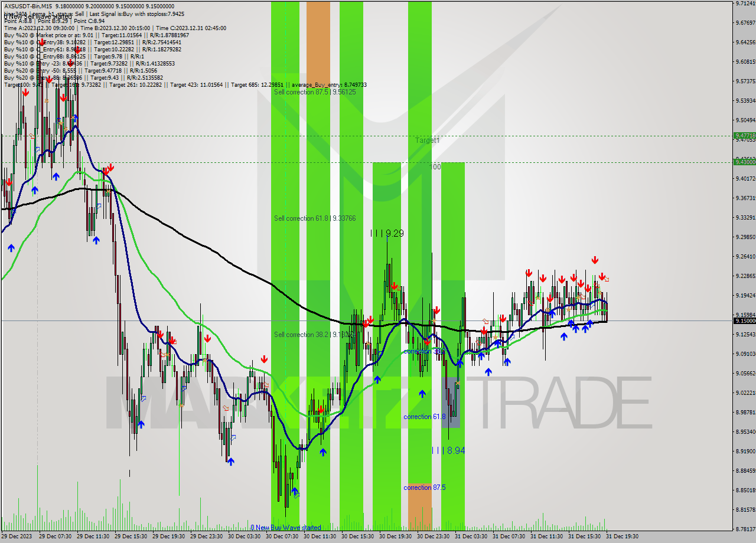756x543 pixels.
Task: Select the blue 'correction 61.8' label
Action: click(425, 417)
